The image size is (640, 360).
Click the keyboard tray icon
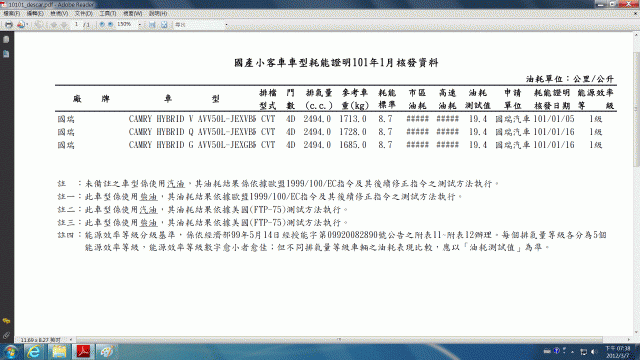[x=547, y=351]
